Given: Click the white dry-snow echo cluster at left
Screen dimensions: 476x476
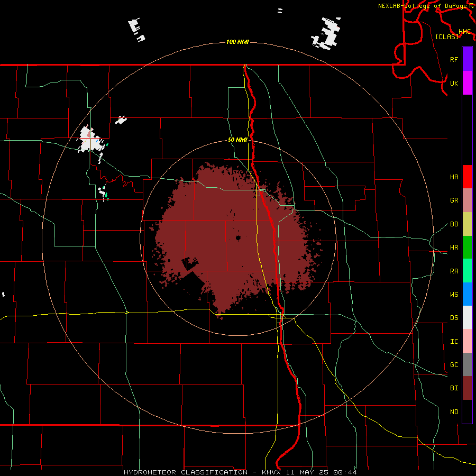Looking at the screenshot, I should [x=90, y=141].
